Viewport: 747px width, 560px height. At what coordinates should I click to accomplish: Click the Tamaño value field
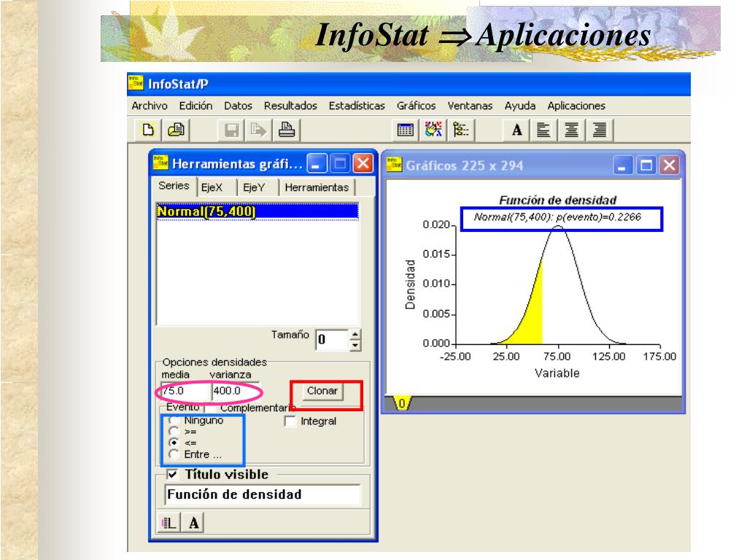pyautogui.click(x=333, y=340)
